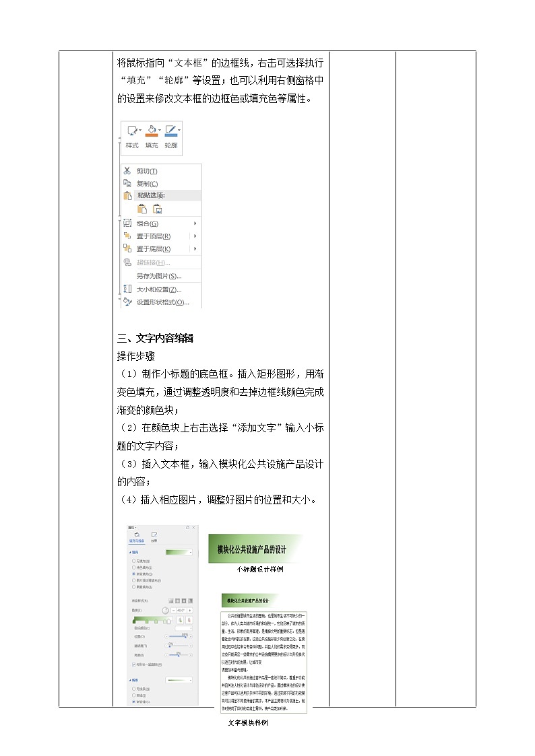Click the format shape icon beside 设置形状格式

coord(127,302)
